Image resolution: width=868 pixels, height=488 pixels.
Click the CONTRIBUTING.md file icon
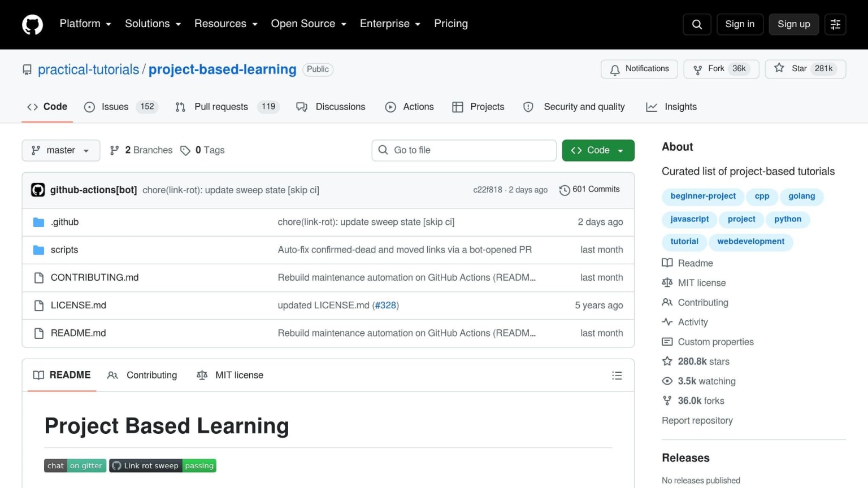tap(39, 277)
